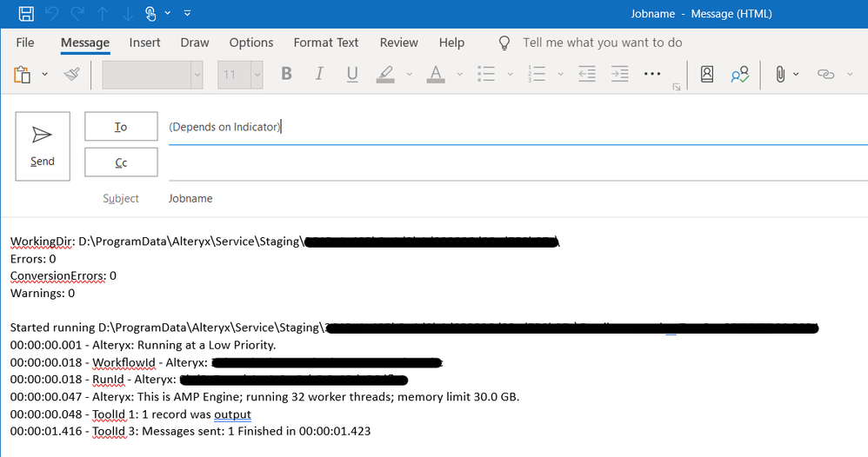Click the Redo arrow in title bar
Screen dimensions: 868x457
[77, 13]
